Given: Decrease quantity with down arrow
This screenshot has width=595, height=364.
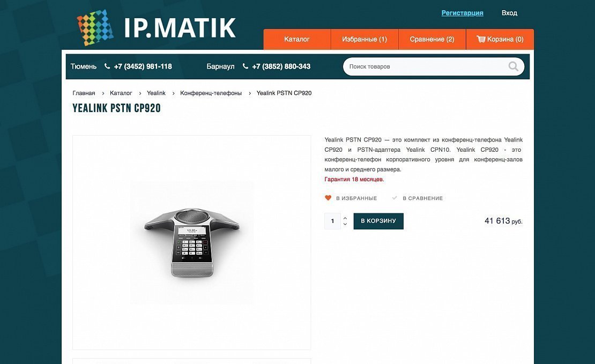Looking at the screenshot, I should click(x=345, y=224).
